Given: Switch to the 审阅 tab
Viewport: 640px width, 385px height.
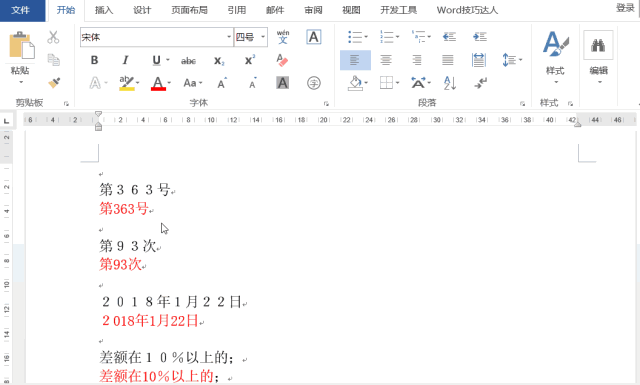Looking at the screenshot, I should pyautogui.click(x=313, y=10).
